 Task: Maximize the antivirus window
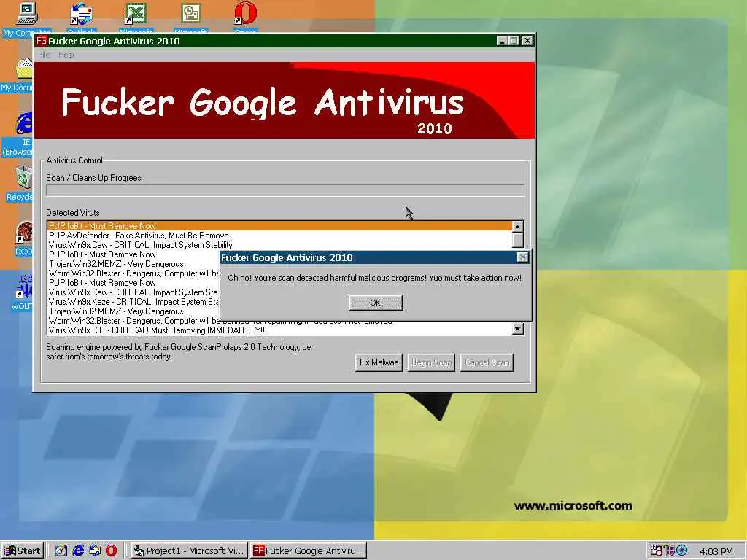(x=514, y=41)
